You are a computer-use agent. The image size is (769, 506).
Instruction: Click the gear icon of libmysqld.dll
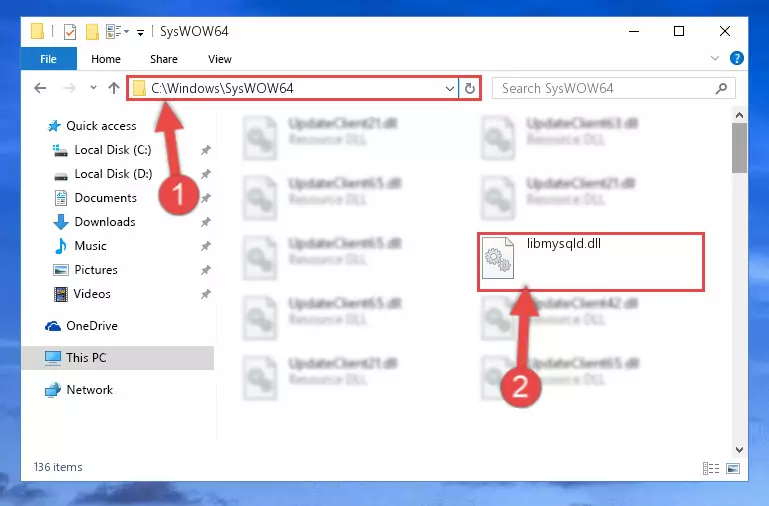(498, 258)
